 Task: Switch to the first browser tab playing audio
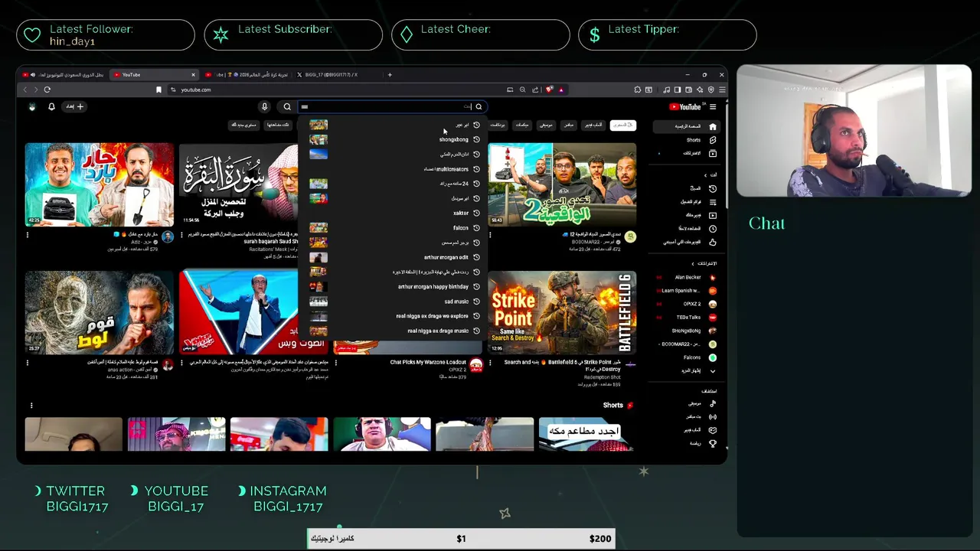(x=63, y=75)
